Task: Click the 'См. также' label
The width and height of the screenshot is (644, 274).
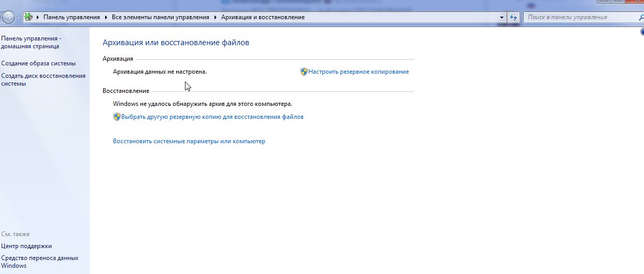Action: point(16,234)
